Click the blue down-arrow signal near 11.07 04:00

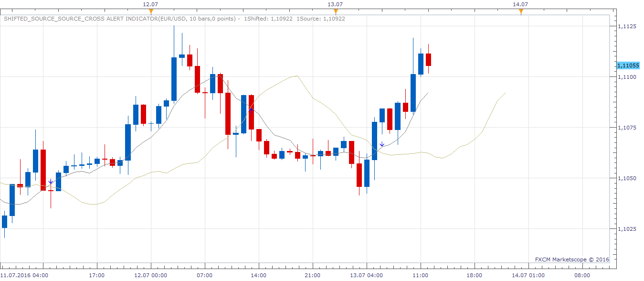pos(51,181)
